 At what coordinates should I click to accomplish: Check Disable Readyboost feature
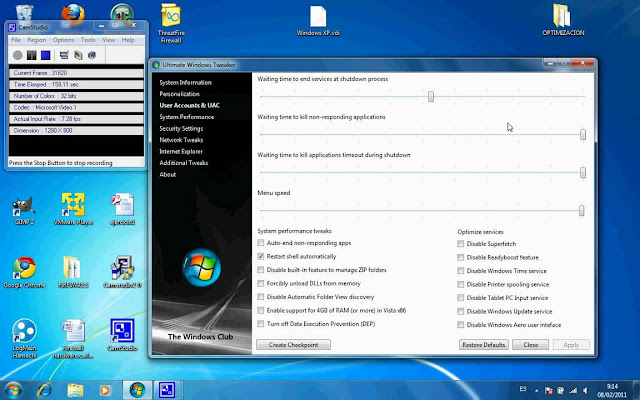(460, 257)
